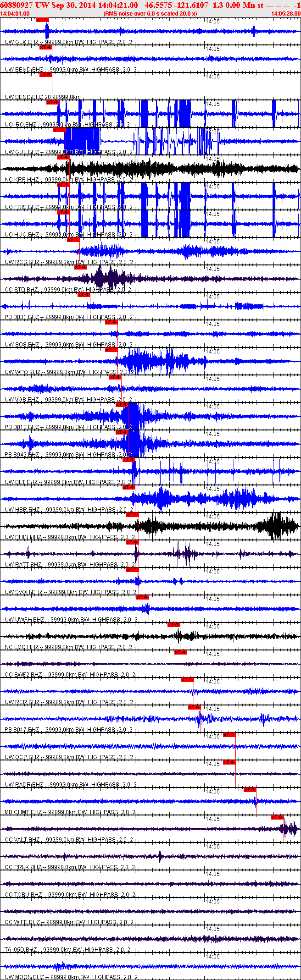Screen dimensions: 301x980
Task: Click the UW.RADR.BHZ station label
Action: tap(70, 785)
